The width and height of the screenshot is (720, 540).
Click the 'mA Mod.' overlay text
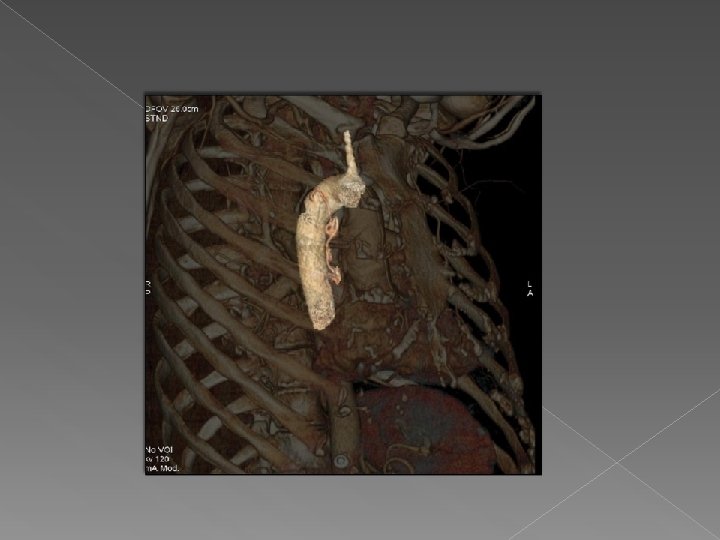[162, 468]
